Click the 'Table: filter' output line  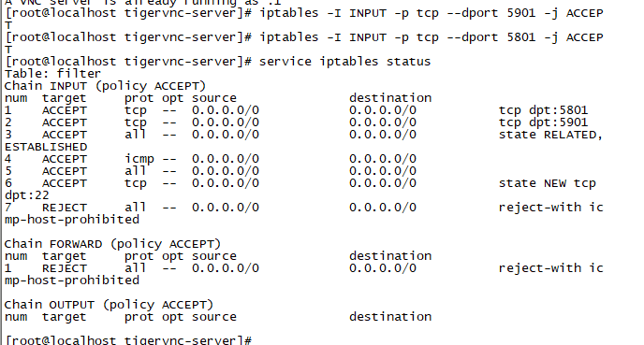click(52, 74)
